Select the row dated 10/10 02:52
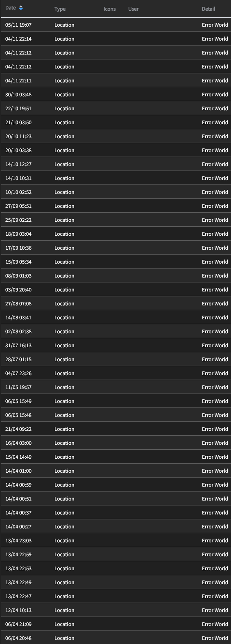Viewport: 231px width, 644px height. point(115,192)
